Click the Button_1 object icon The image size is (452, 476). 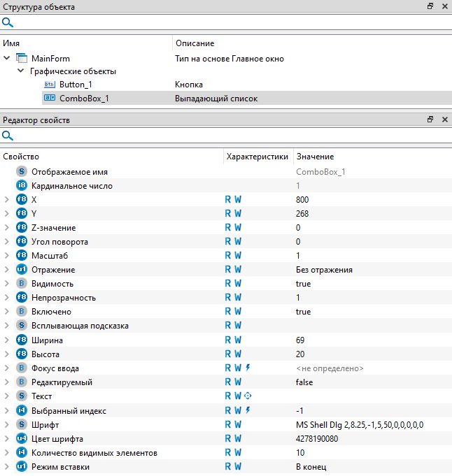click(49, 85)
